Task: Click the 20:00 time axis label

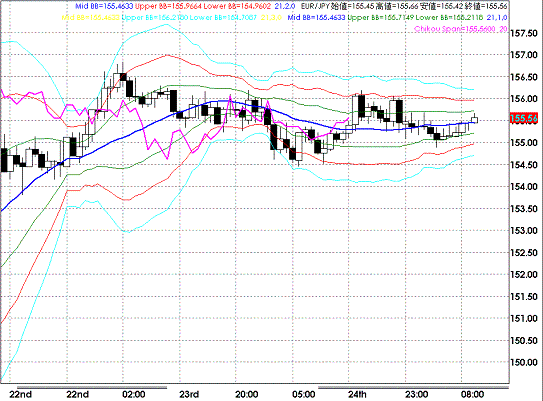Action: [247, 394]
